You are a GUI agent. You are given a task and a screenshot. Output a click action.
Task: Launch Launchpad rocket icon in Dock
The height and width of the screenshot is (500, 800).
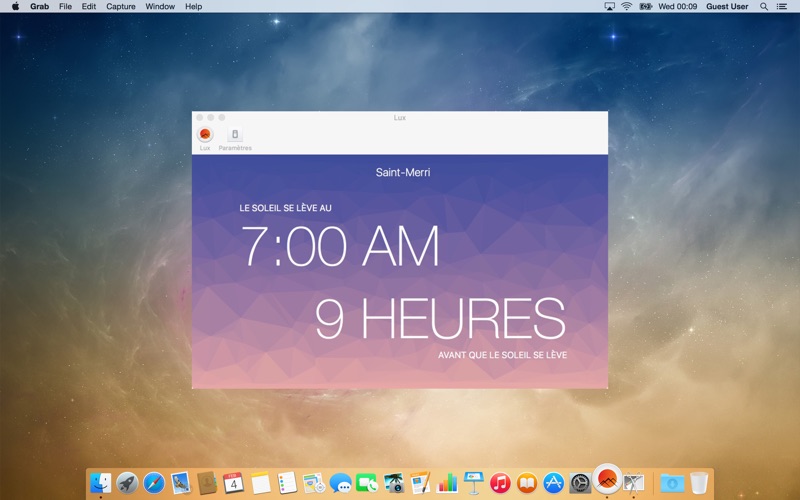(x=127, y=483)
